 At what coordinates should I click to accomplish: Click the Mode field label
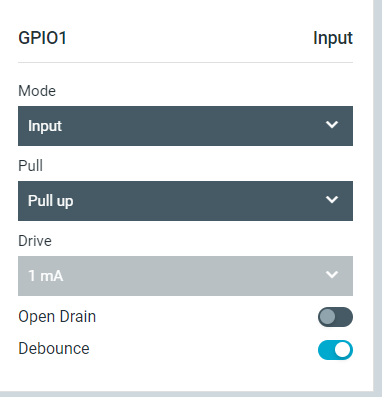(x=37, y=91)
